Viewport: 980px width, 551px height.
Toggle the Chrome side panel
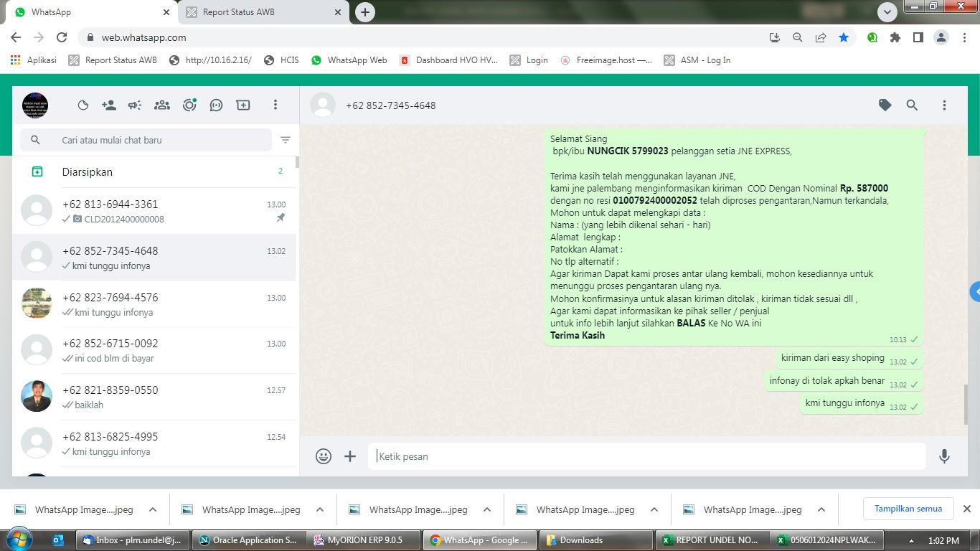click(x=918, y=37)
